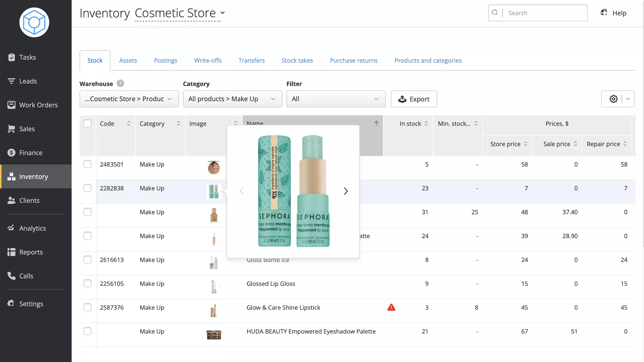Click the Export button
This screenshot has width=644, height=362.
414,99
